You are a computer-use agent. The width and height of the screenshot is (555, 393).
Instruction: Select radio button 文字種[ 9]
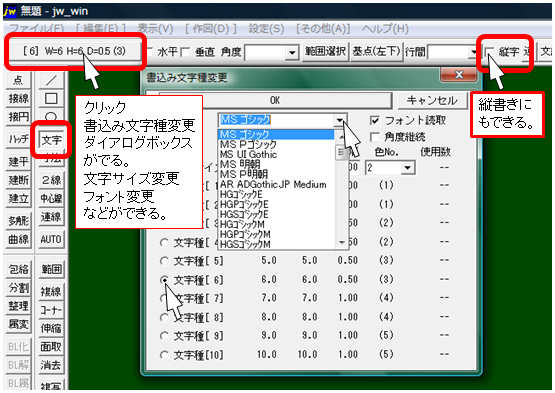[164, 335]
